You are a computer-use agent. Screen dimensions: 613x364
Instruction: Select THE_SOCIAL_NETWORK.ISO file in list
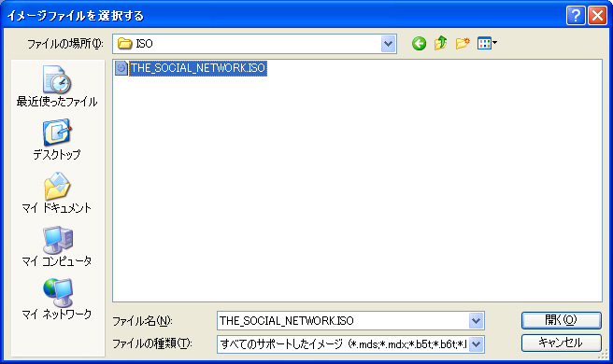[198, 68]
